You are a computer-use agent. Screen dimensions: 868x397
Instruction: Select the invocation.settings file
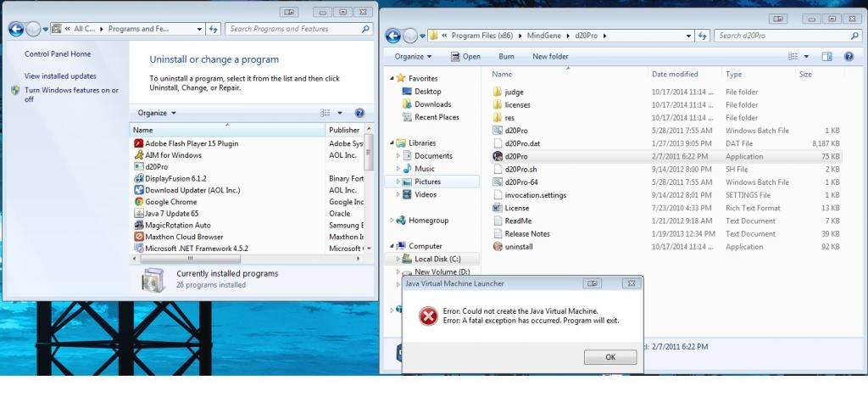click(x=536, y=195)
